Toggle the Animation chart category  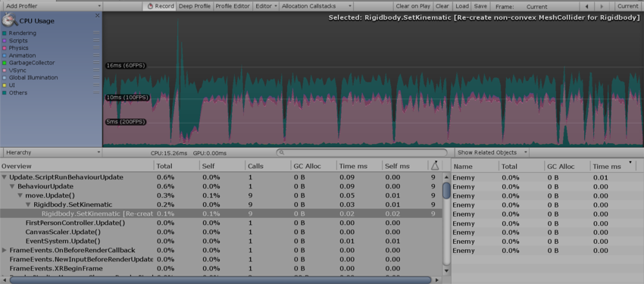tap(4, 55)
